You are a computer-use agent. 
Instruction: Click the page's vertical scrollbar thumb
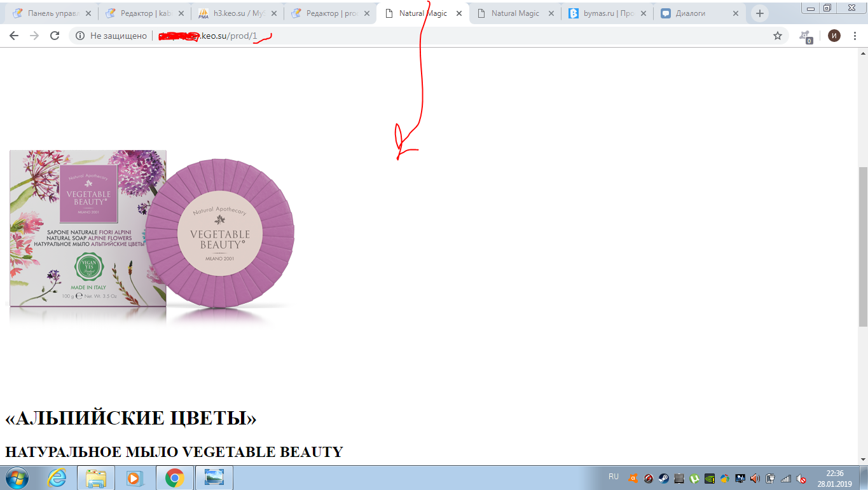click(863, 247)
